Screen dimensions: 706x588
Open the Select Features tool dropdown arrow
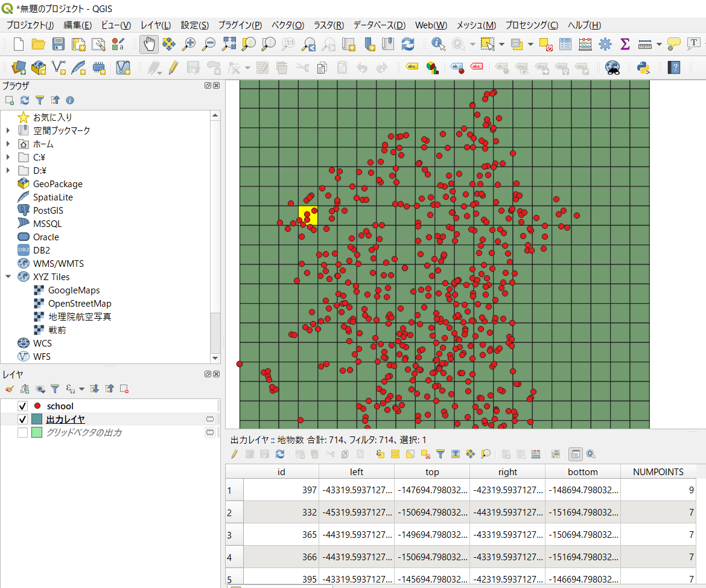(x=501, y=44)
